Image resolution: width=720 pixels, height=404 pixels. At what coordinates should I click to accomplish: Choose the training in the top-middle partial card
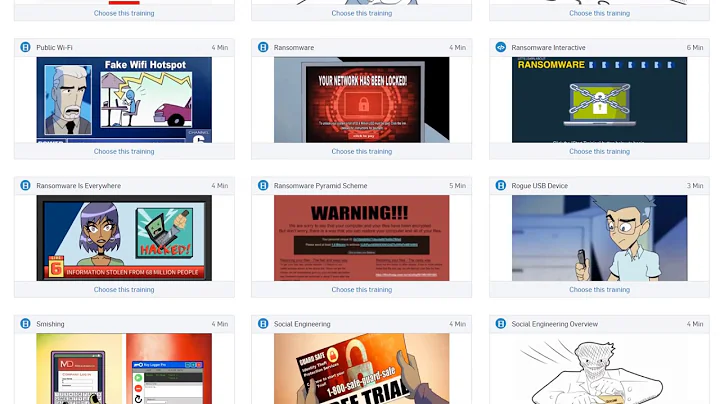click(362, 13)
